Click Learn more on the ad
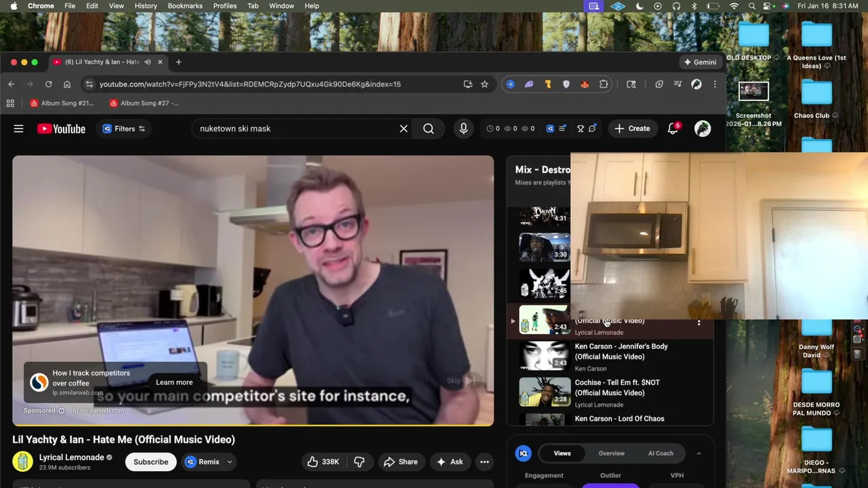Image resolution: width=868 pixels, height=488 pixels. click(x=174, y=382)
